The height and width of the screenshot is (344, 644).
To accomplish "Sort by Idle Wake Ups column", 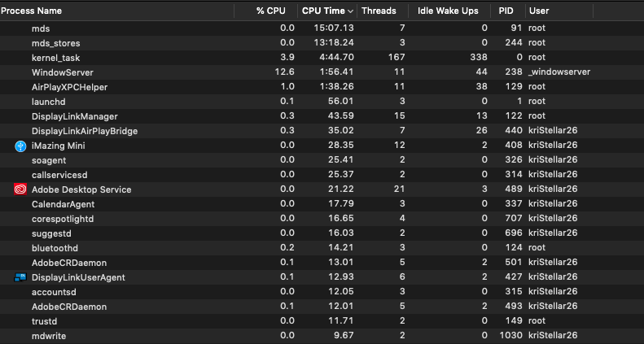I will pyautogui.click(x=449, y=11).
